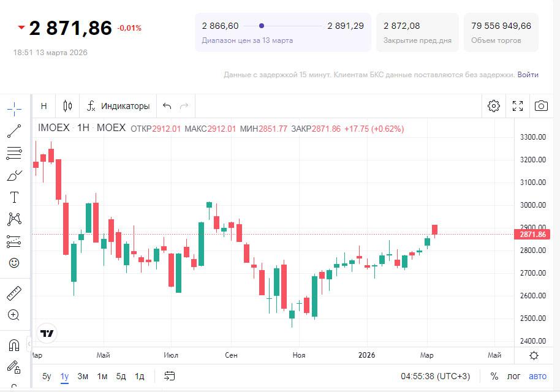
Task: Toggle percent scale on price axis
Action: pyautogui.click(x=494, y=376)
